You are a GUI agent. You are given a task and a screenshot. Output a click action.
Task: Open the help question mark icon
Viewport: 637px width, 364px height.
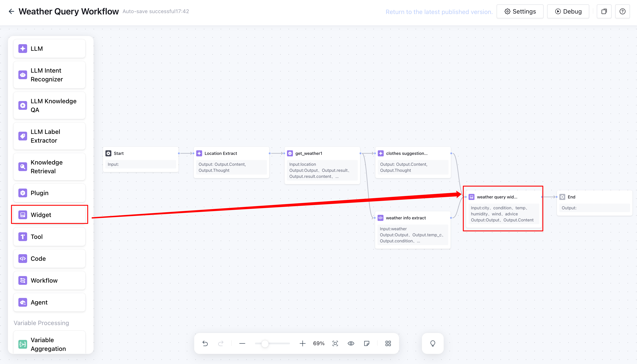click(623, 12)
